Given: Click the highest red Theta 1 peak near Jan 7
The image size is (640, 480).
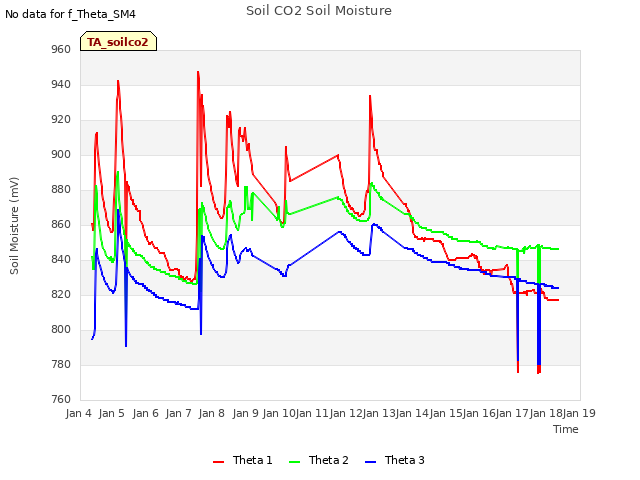Looking at the screenshot, I should click(198, 72).
